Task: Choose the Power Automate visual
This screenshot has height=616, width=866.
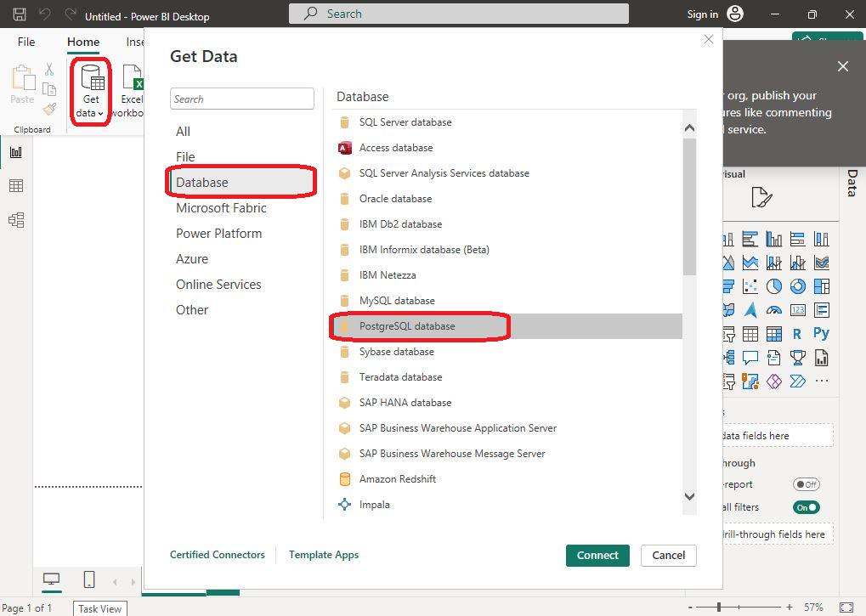Action: coord(797,381)
